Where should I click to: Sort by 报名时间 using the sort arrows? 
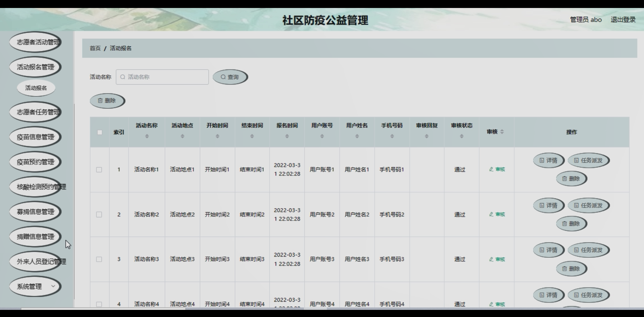[287, 136]
